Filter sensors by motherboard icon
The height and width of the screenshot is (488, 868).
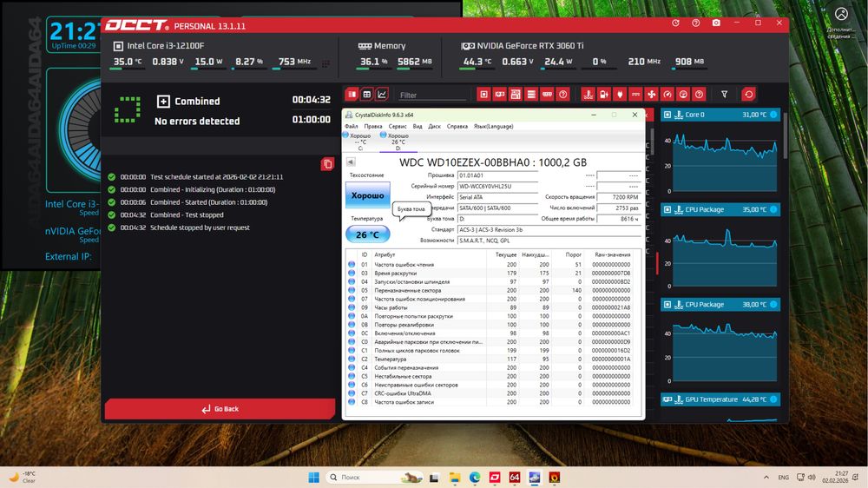pos(516,95)
